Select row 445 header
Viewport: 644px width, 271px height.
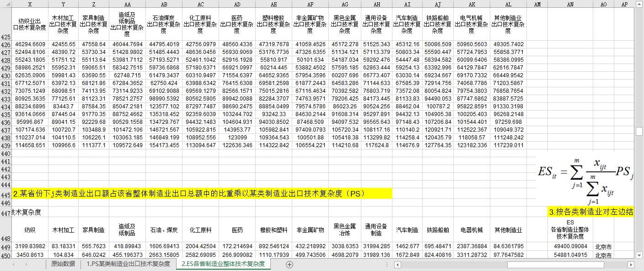pos(6,194)
